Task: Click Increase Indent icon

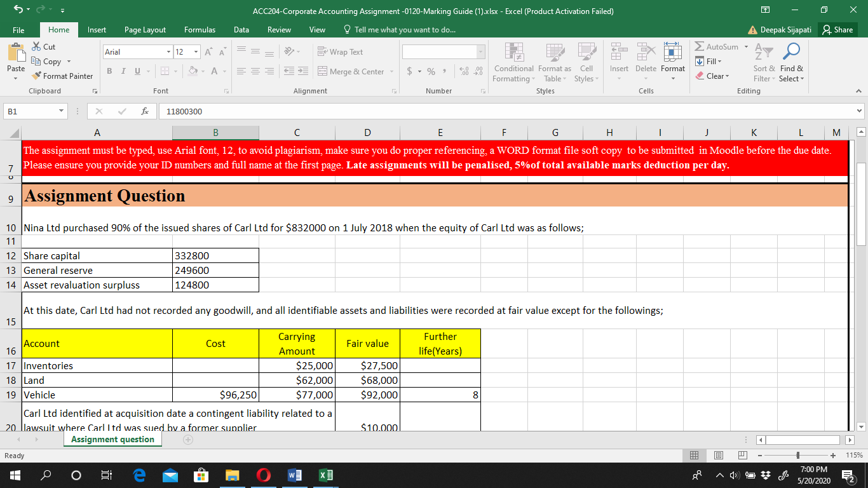Action: click(x=304, y=72)
